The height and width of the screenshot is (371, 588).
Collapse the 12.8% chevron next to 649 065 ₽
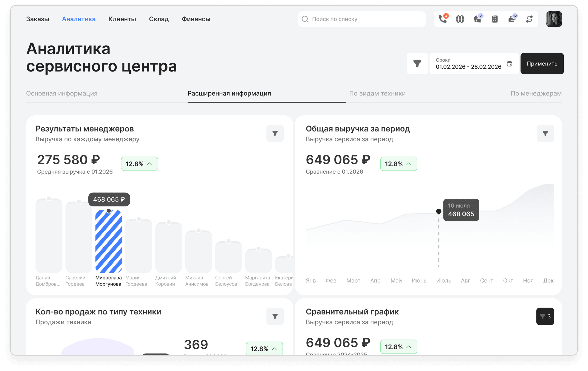click(399, 164)
